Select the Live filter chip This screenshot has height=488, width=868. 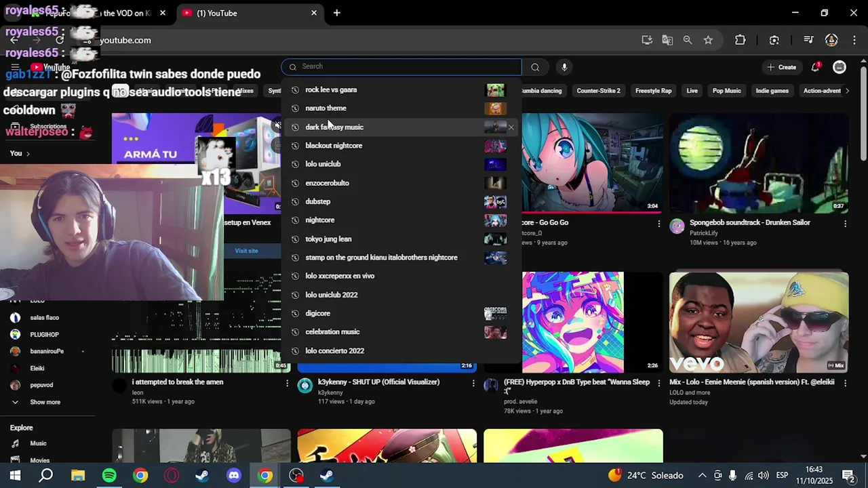(x=692, y=91)
